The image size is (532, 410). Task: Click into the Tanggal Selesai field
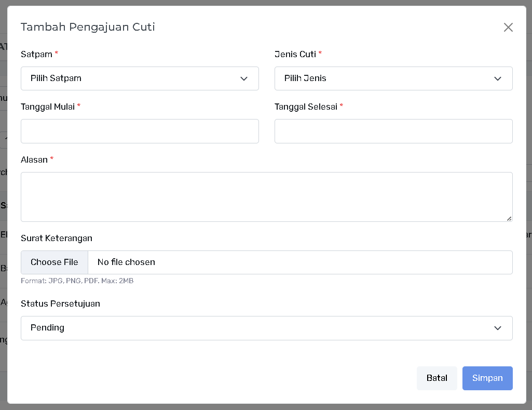393,131
